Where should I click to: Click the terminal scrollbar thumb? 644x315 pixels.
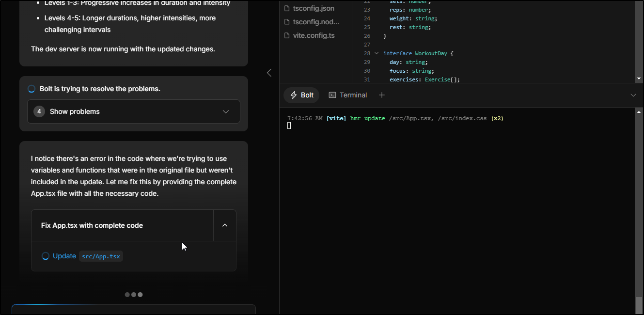[x=639, y=305]
